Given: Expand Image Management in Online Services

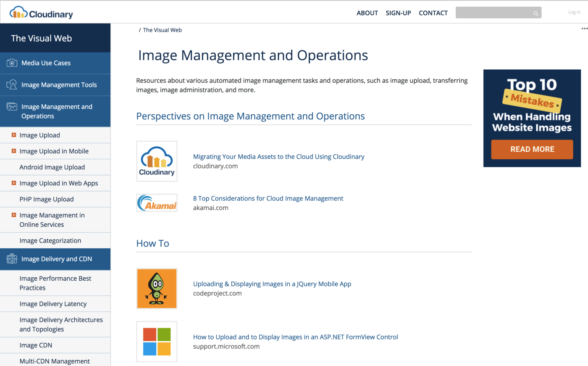Looking at the screenshot, I should click(x=14, y=215).
